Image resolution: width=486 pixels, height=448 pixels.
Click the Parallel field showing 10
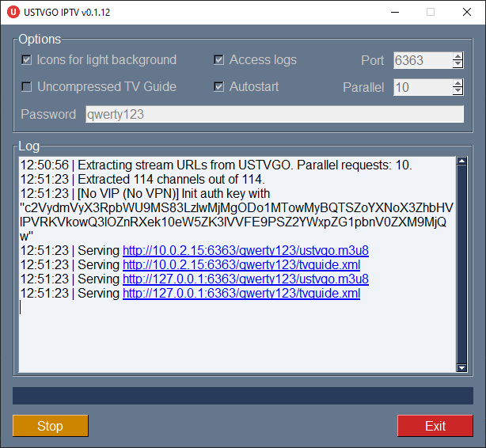coord(423,87)
